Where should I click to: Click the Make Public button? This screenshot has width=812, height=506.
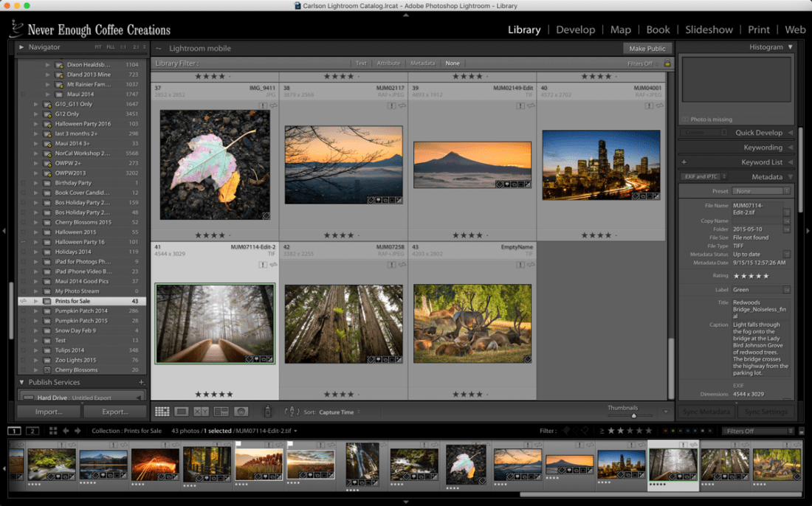click(x=647, y=49)
